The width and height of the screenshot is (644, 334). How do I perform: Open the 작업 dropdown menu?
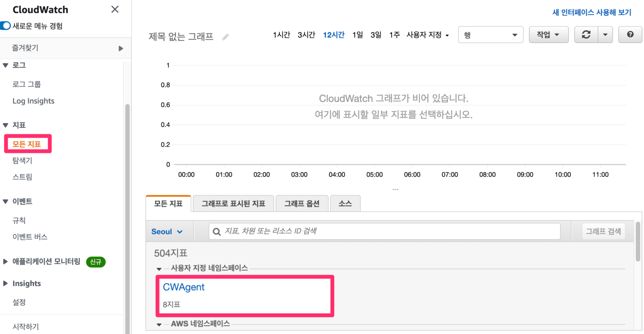coord(548,34)
